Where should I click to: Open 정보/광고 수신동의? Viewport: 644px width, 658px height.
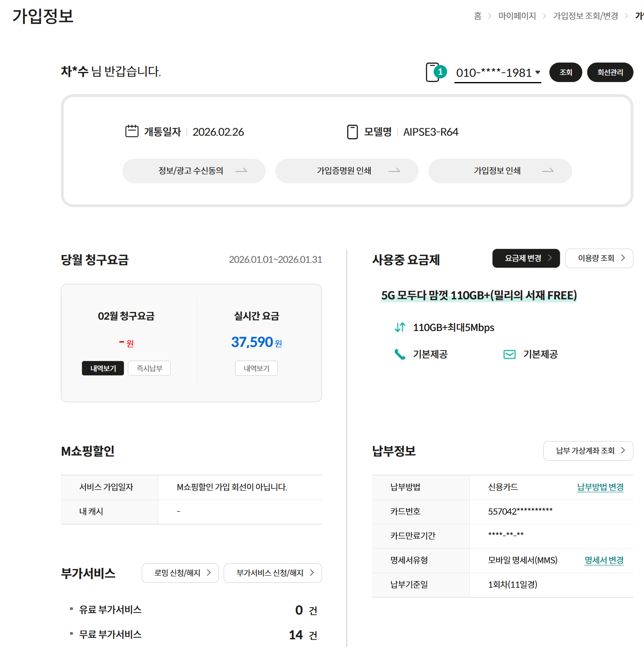click(194, 171)
